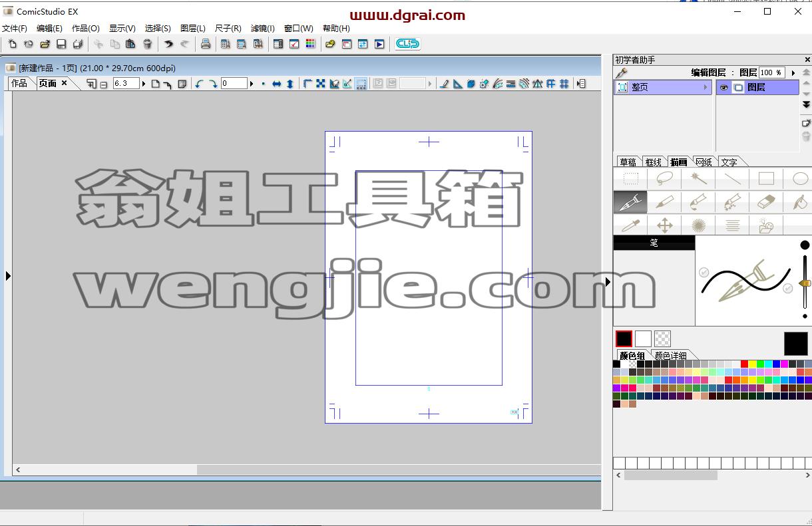Click the print icon in main toolbar
This screenshot has height=526, width=812.
point(206,44)
